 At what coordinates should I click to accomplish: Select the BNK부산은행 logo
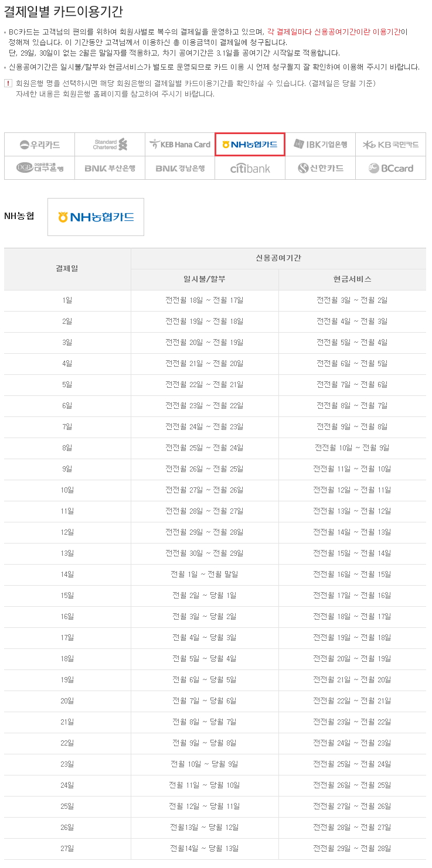coord(110,168)
